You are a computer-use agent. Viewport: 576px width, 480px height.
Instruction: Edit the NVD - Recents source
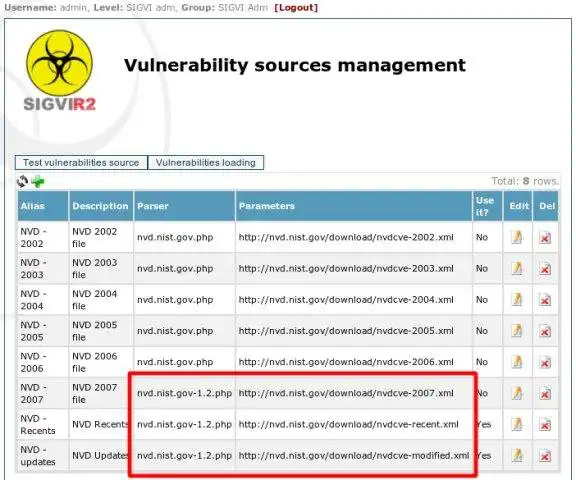(517, 425)
